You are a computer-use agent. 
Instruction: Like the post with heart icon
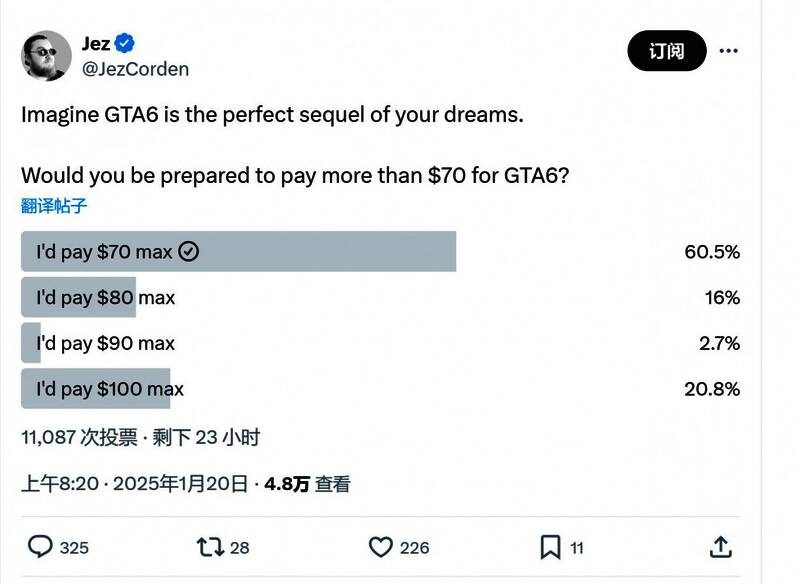(x=381, y=547)
